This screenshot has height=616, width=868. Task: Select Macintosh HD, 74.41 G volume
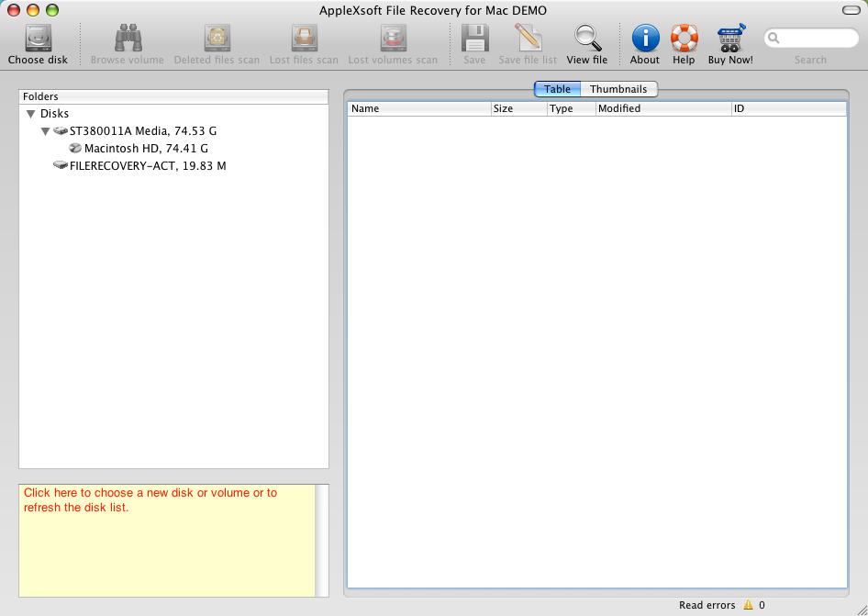click(146, 149)
